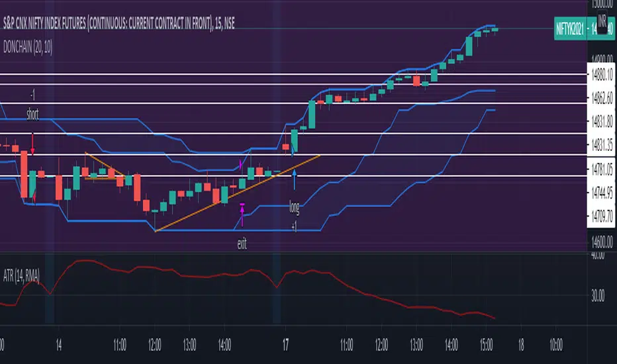Screen dimensions: 617x364
Task: Select the ATR (14, RMA) indicator legend
Action: click(21, 275)
